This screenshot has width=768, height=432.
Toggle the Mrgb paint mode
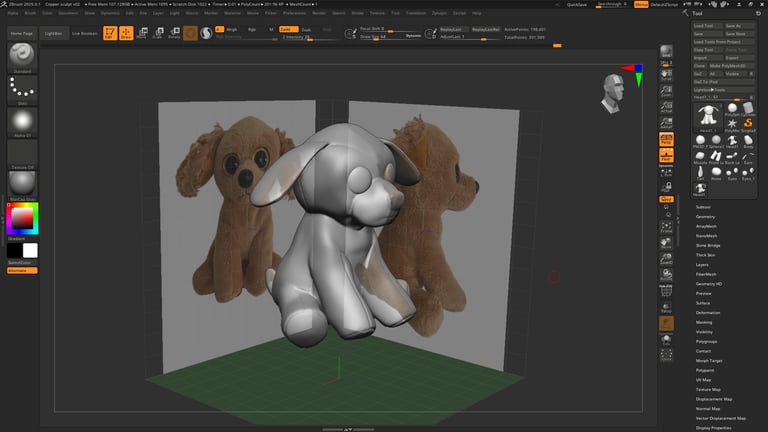232,30
